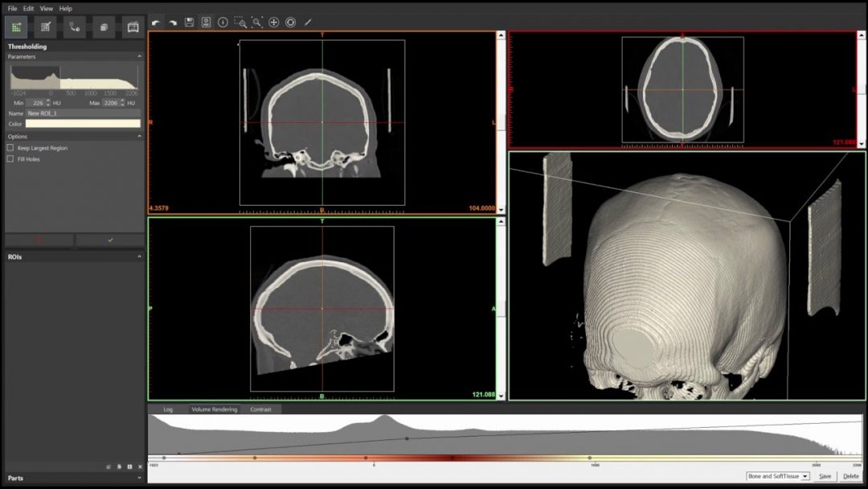The width and height of the screenshot is (868, 489).
Task: Collapse the Options section
Action: click(x=140, y=136)
